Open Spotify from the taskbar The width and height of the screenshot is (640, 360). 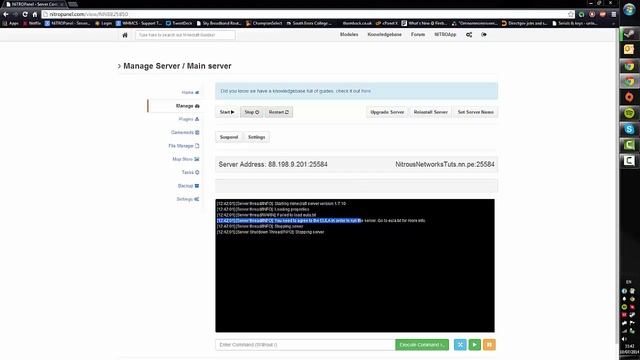tap(629, 113)
